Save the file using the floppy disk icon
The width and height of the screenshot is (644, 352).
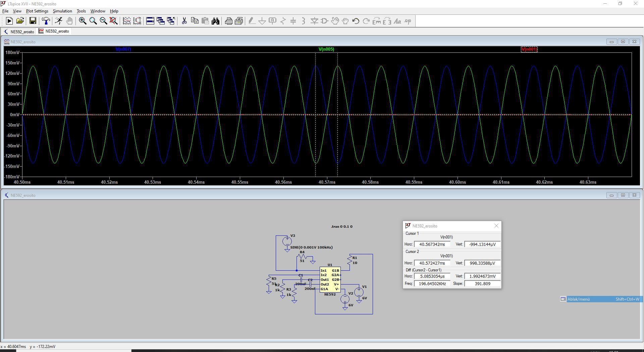click(x=33, y=21)
